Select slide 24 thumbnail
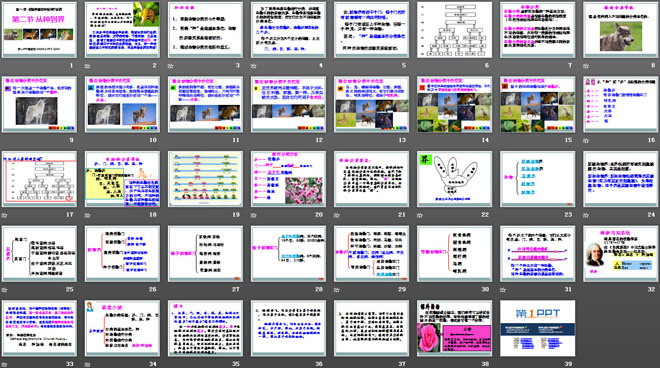Image resolution: width=660 pixels, height=368 pixels. click(621, 179)
